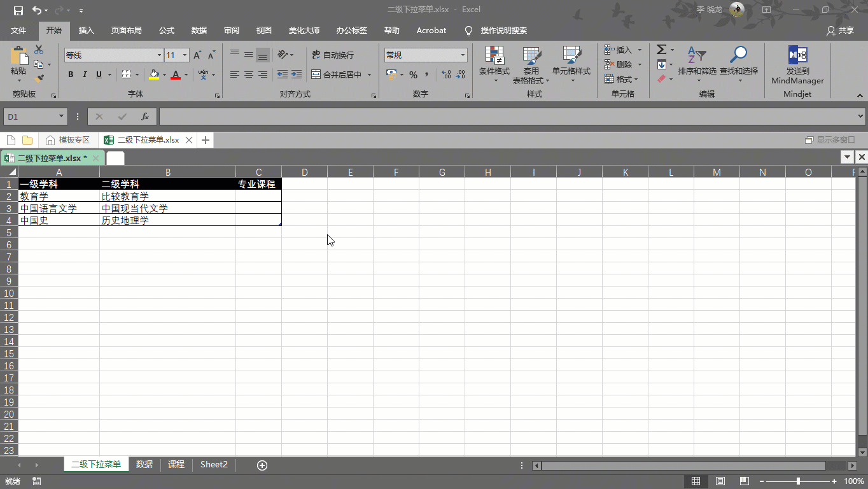The image size is (868, 489).
Task: Click the increase indent icon
Action: pos(297,74)
